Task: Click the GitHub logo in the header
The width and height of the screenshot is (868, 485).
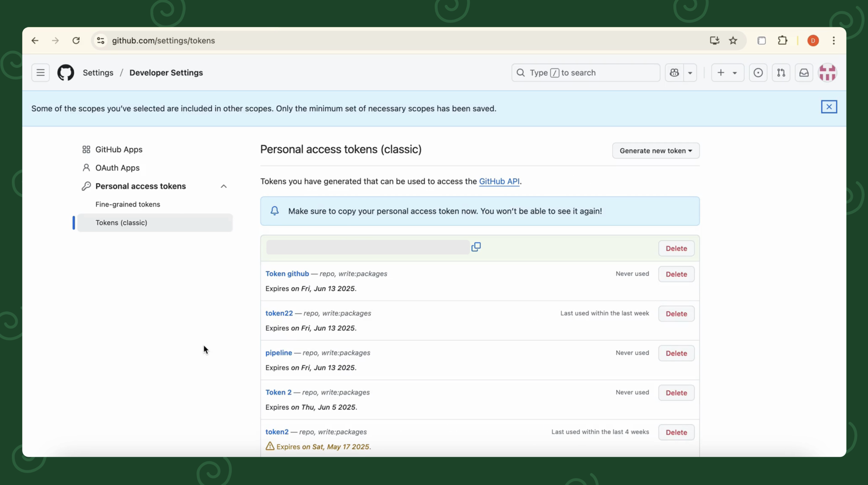Action: pos(66,72)
